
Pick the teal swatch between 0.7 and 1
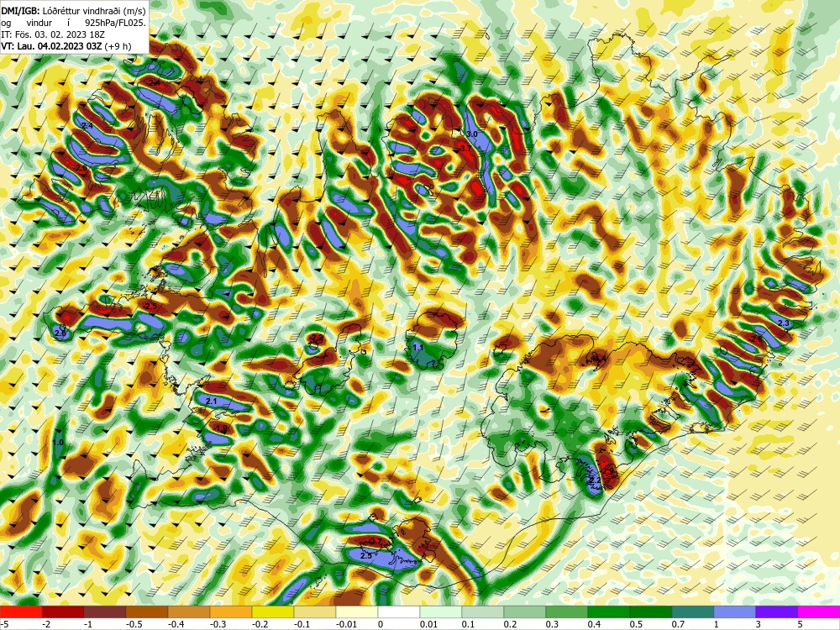[693, 612]
